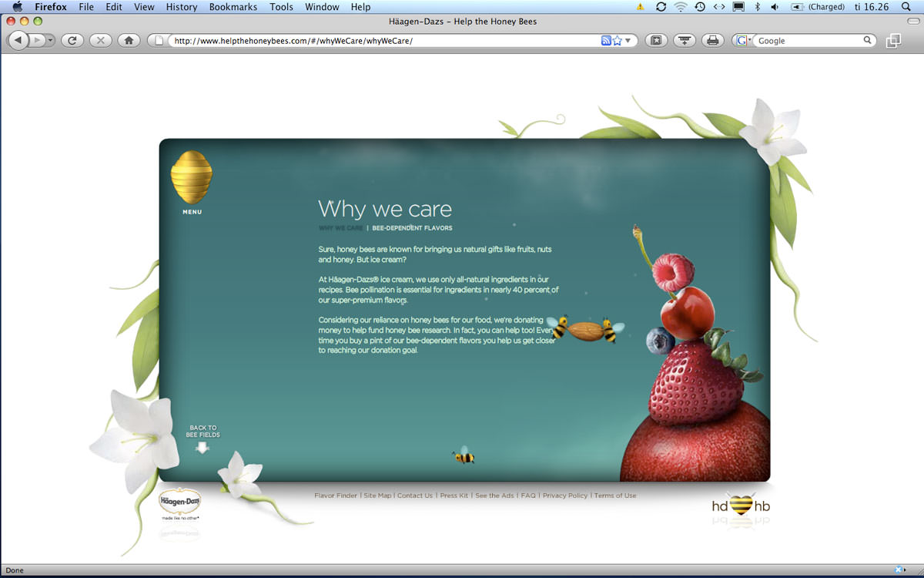The height and width of the screenshot is (578, 924).
Task: Open the Press Kit footer link
Action: (454, 496)
